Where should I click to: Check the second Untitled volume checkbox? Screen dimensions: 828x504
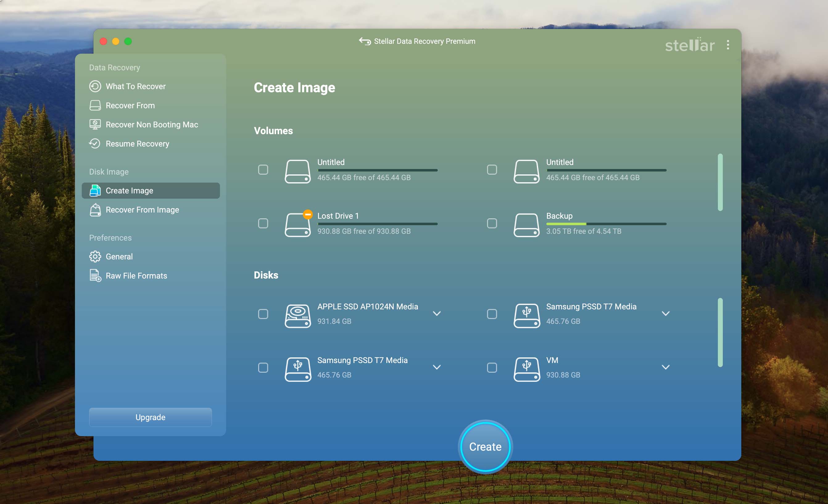pos(492,170)
